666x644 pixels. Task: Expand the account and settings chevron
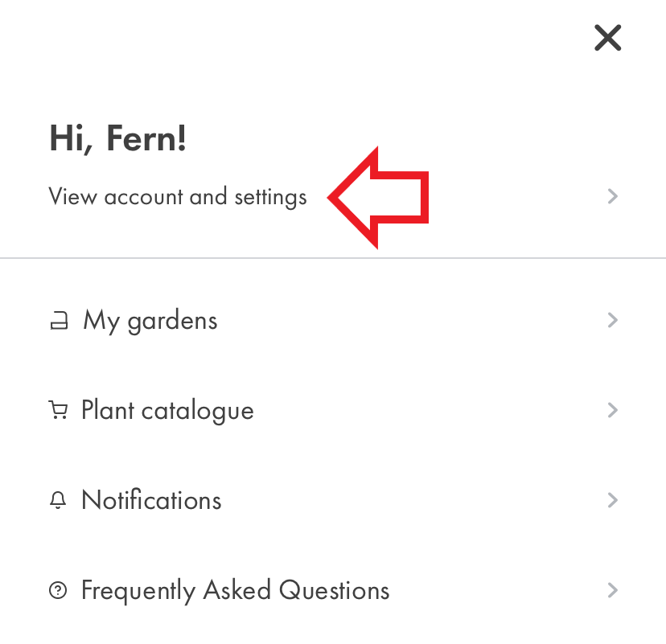(612, 196)
